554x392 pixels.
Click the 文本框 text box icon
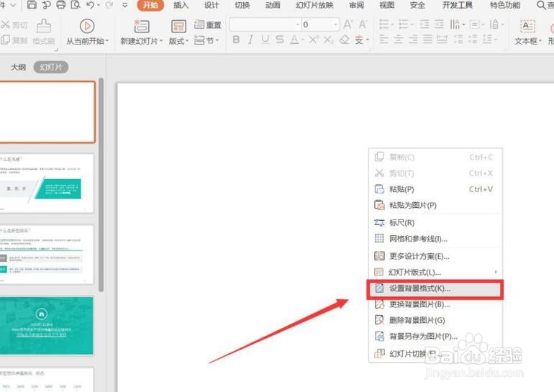point(527,26)
